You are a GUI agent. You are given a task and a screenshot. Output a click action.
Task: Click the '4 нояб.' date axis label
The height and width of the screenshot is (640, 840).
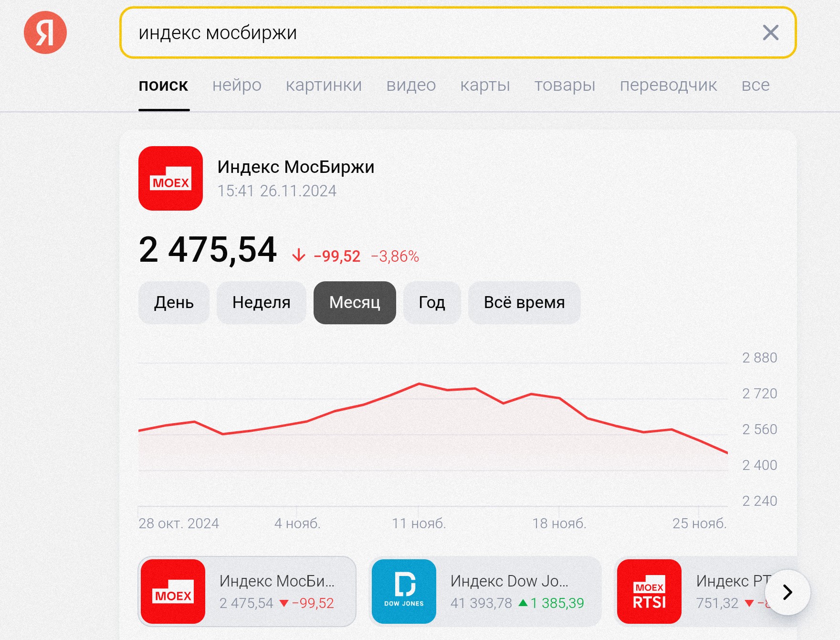pyautogui.click(x=297, y=523)
